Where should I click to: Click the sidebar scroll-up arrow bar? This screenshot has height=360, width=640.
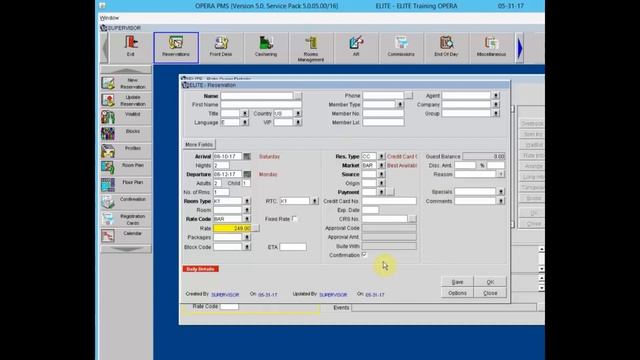[126, 70]
